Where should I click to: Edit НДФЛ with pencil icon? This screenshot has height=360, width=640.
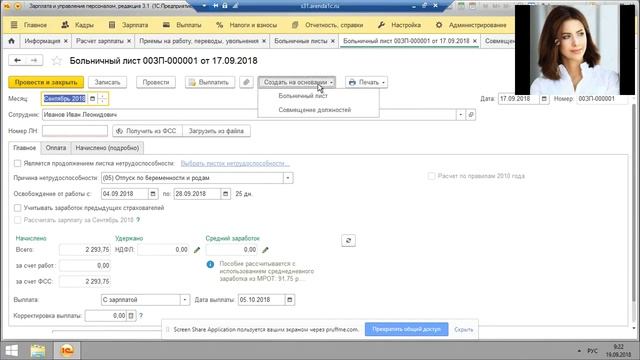[x=197, y=250]
